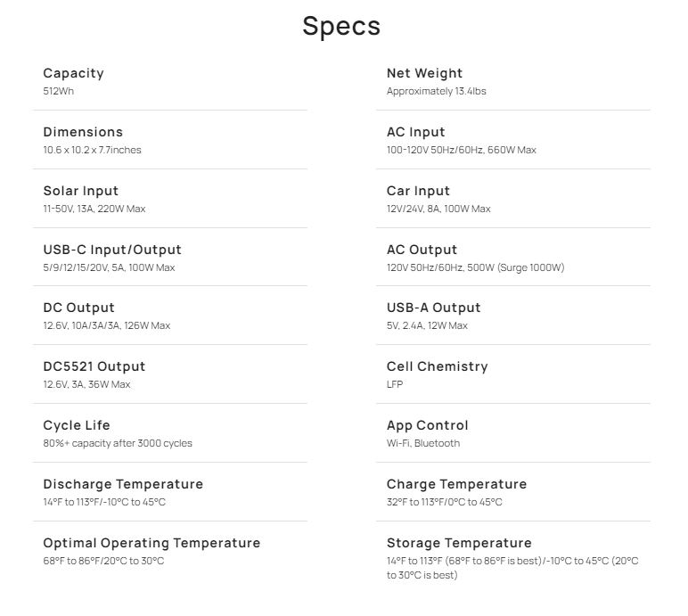Click the AC Input label

[x=415, y=132]
